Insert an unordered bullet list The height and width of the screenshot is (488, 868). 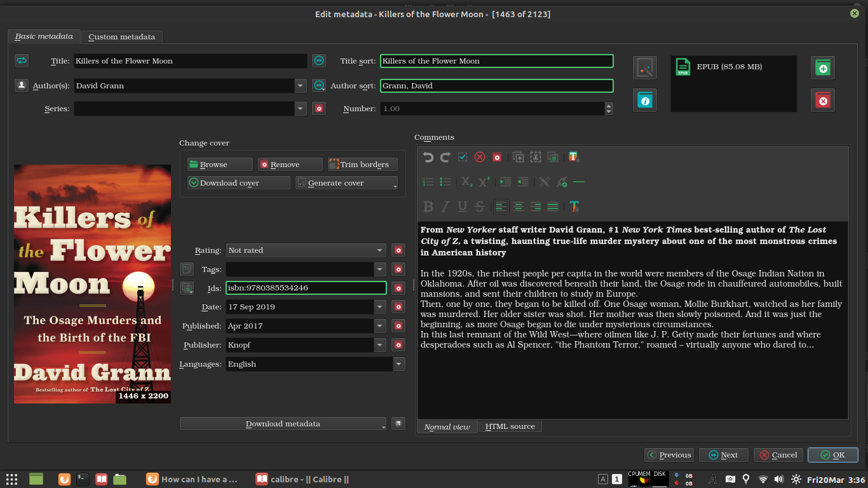pos(445,182)
